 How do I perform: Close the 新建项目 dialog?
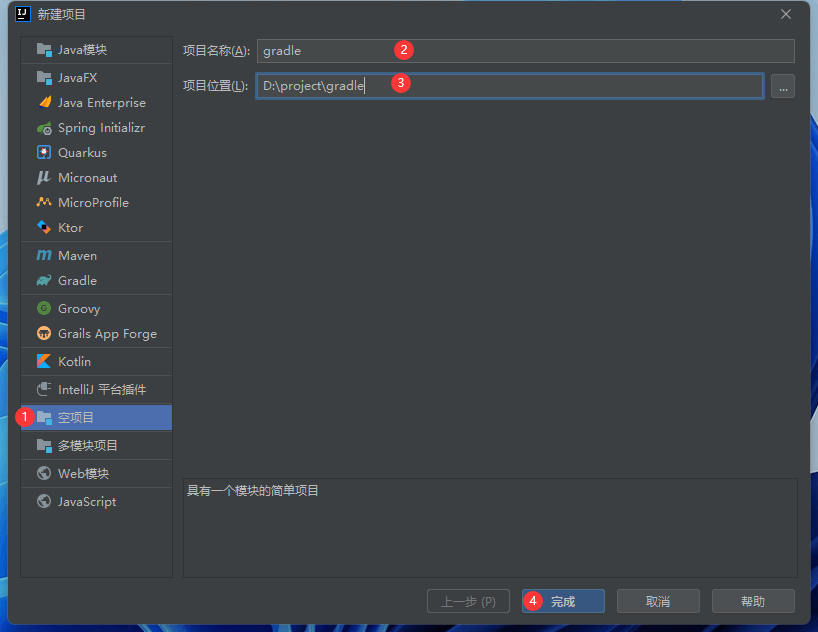(786, 14)
